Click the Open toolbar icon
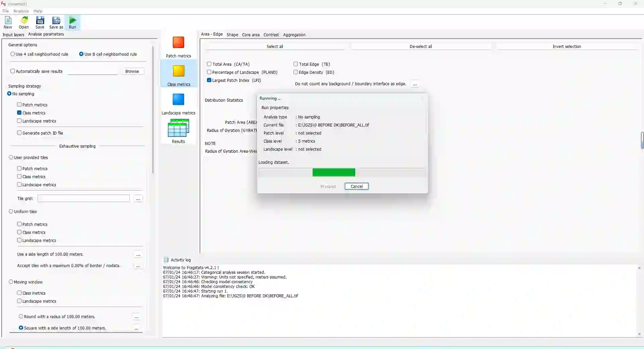 click(24, 22)
